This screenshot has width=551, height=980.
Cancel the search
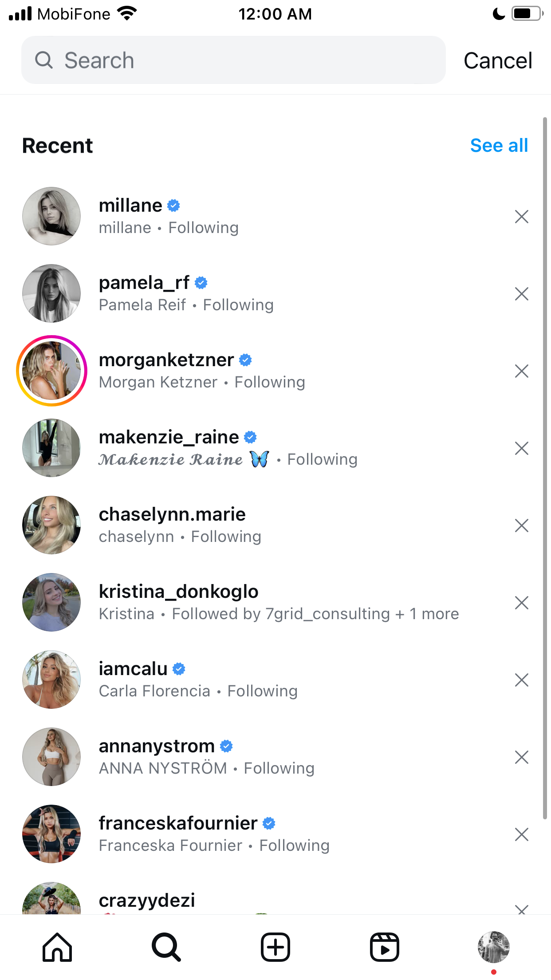pos(498,61)
